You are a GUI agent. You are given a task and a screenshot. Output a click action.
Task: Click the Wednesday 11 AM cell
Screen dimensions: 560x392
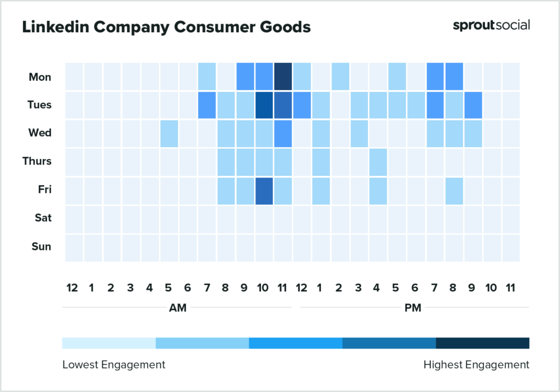[x=283, y=133]
